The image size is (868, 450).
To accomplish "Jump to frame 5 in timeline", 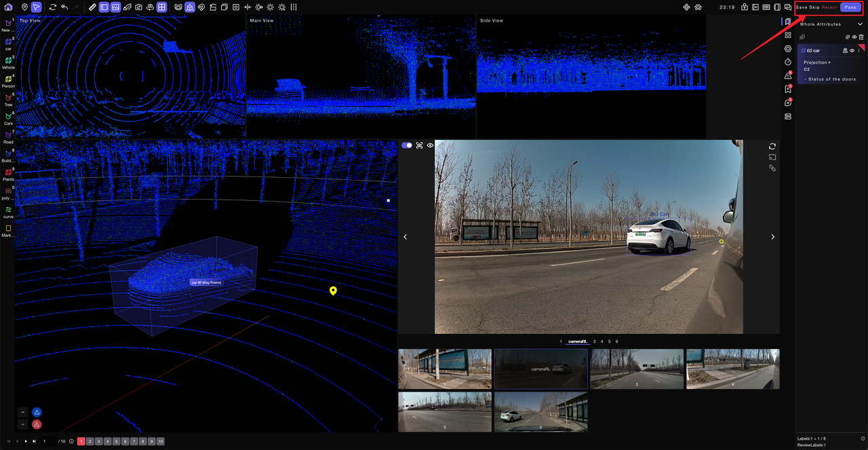I will (117, 441).
